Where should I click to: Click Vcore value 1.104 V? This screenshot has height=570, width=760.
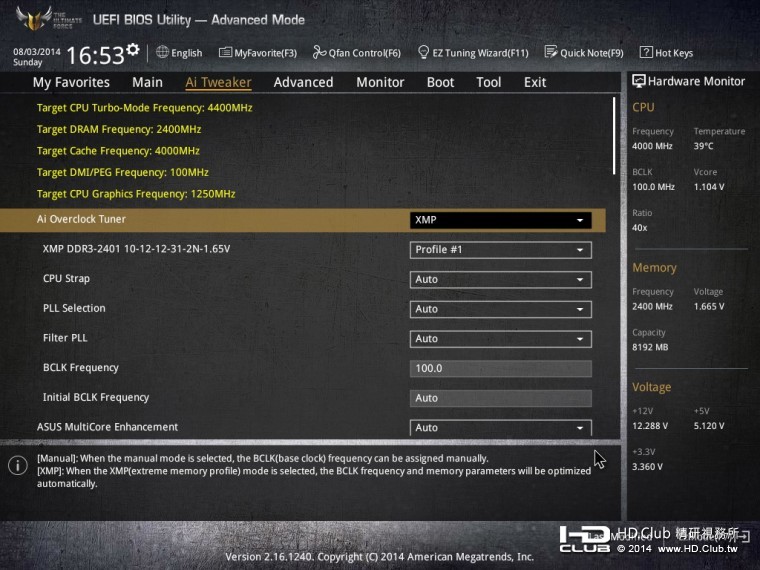709,187
